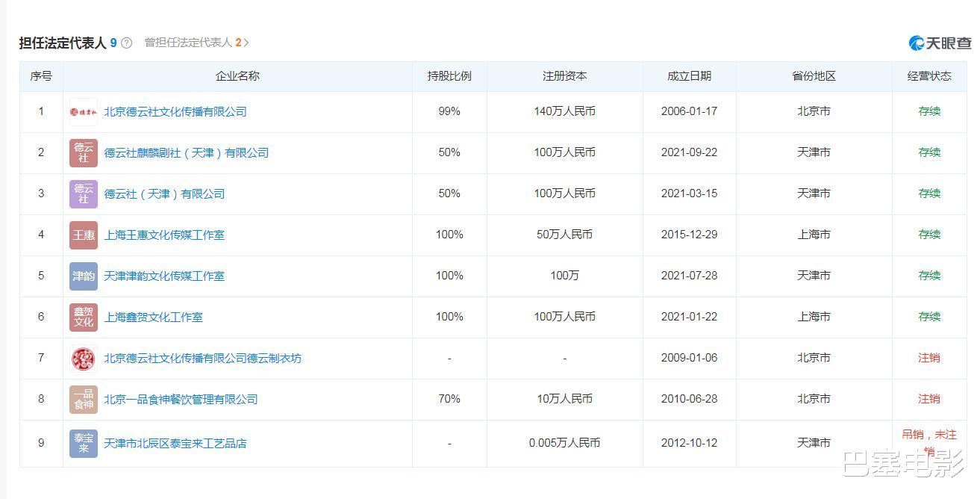Open 北京一品食神餐饮管理有限公司 link
This screenshot has width=980, height=499.
pyautogui.click(x=181, y=400)
